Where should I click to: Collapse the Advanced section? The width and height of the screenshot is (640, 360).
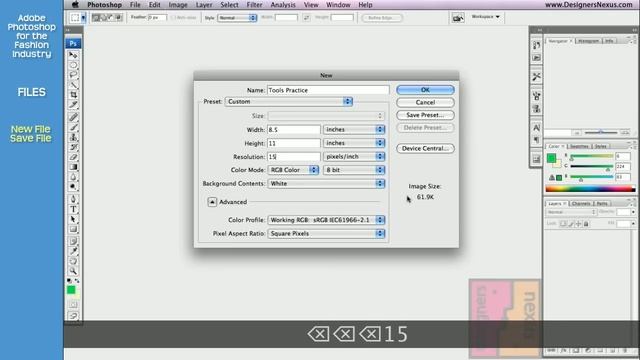[x=212, y=202]
